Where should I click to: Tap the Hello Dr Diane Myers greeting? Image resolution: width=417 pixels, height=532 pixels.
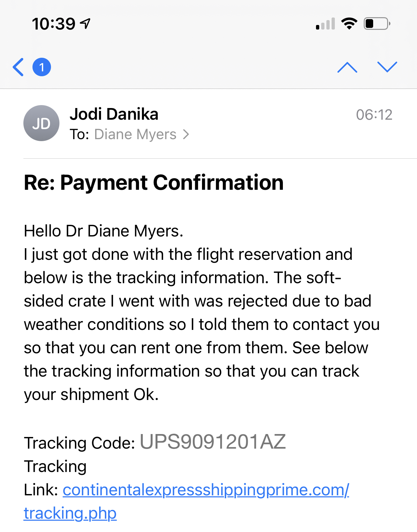click(104, 231)
